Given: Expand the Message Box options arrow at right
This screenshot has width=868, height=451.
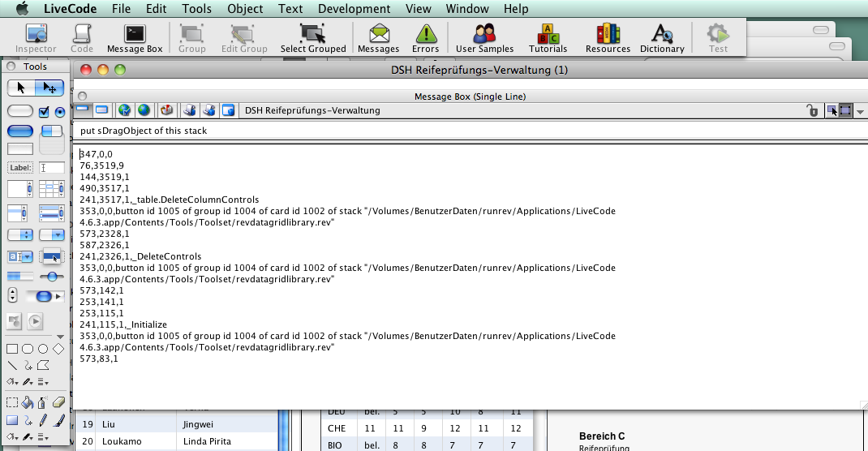Looking at the screenshot, I should click(860, 111).
